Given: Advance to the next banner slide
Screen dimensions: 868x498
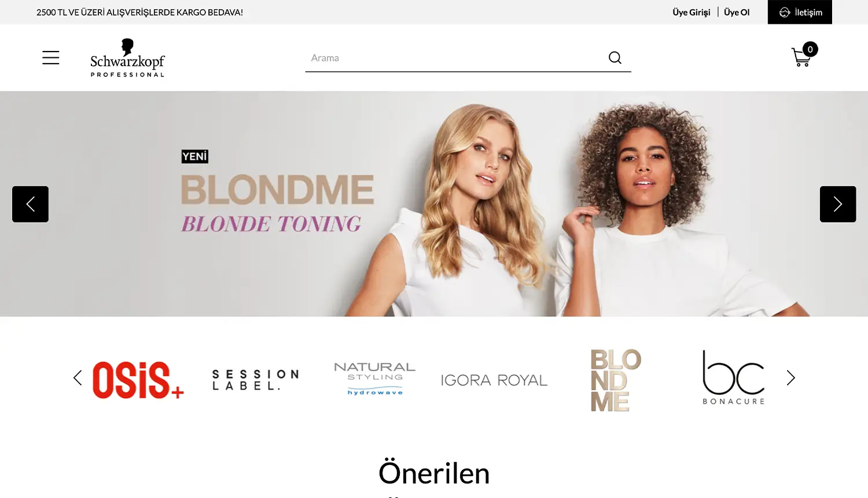Looking at the screenshot, I should pyautogui.click(x=838, y=204).
